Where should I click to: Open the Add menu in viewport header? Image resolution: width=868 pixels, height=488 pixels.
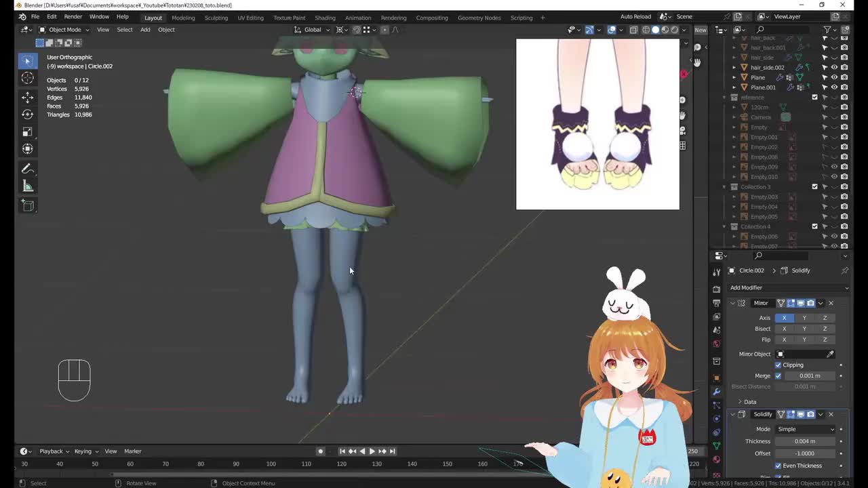145,30
